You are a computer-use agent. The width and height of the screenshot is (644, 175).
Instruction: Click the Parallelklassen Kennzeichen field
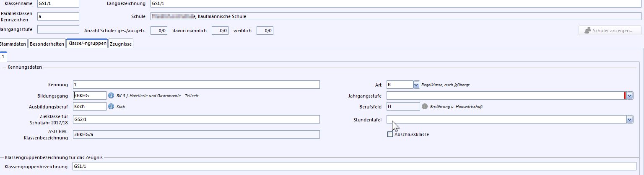point(58,16)
